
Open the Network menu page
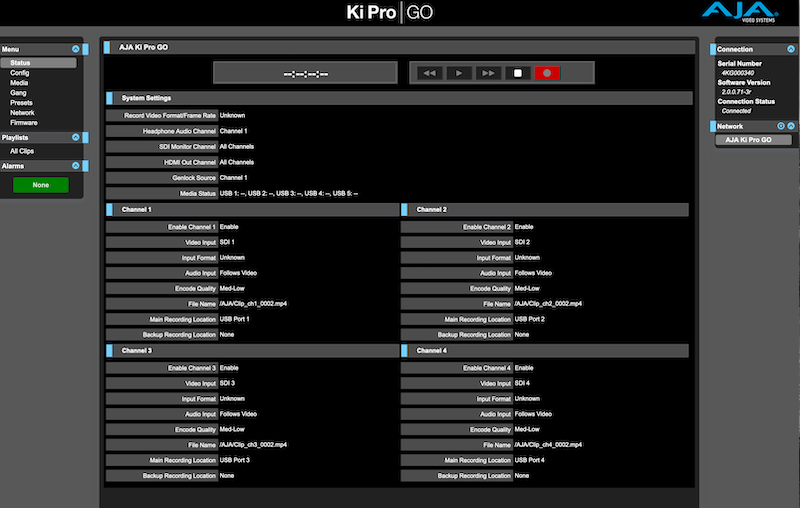[x=22, y=113]
